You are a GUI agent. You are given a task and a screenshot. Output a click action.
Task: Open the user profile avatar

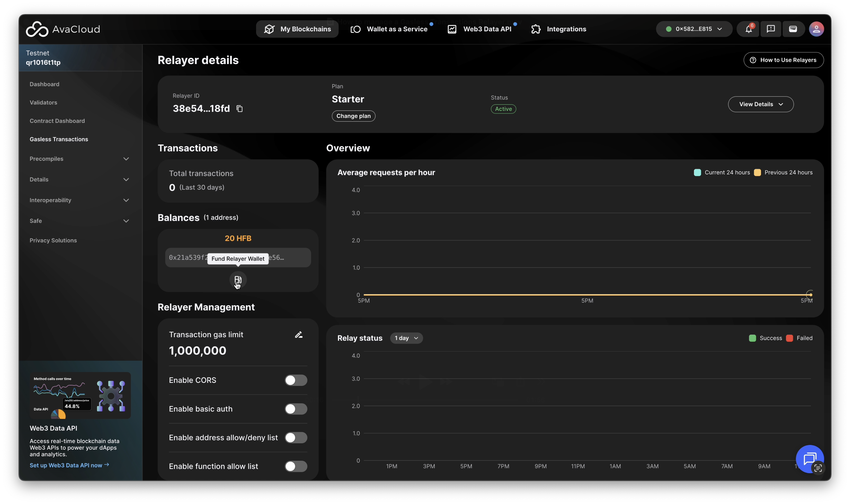(816, 29)
